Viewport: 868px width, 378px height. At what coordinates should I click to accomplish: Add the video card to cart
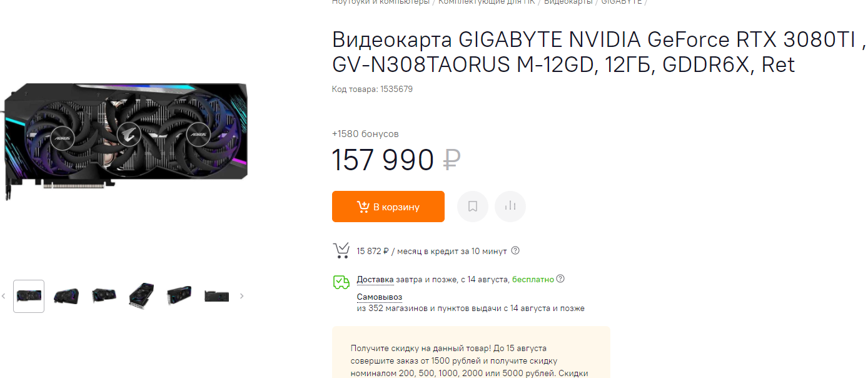(x=388, y=207)
